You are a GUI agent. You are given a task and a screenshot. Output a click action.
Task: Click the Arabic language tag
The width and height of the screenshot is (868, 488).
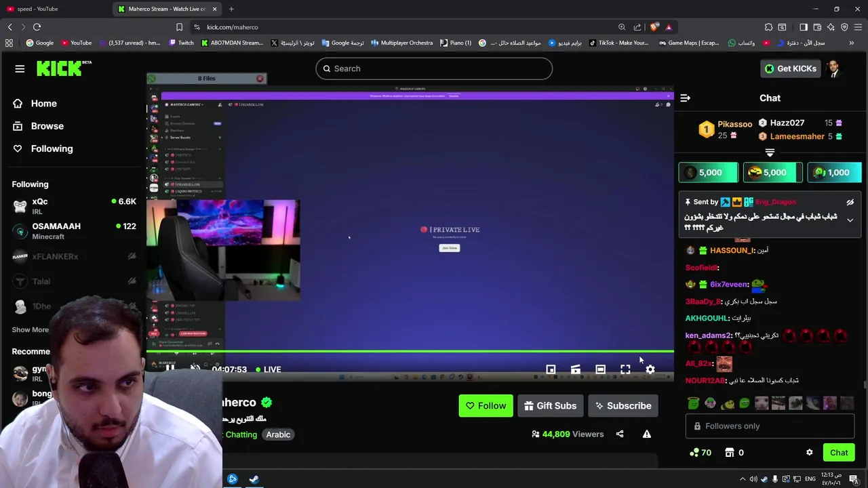[278, 434]
